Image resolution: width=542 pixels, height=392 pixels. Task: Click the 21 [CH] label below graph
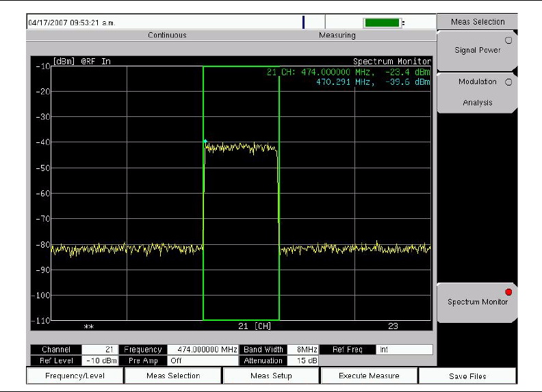coord(255,326)
